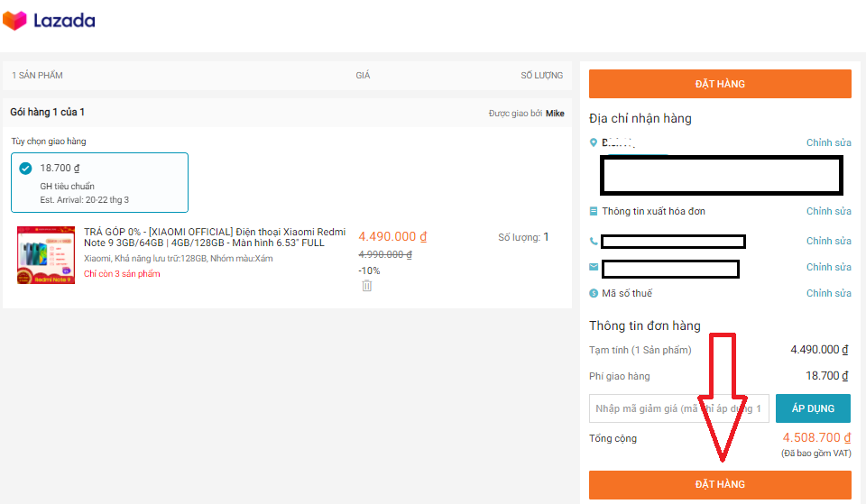This screenshot has width=866, height=504.
Task: Click the phone handset icon
Action: [594, 242]
